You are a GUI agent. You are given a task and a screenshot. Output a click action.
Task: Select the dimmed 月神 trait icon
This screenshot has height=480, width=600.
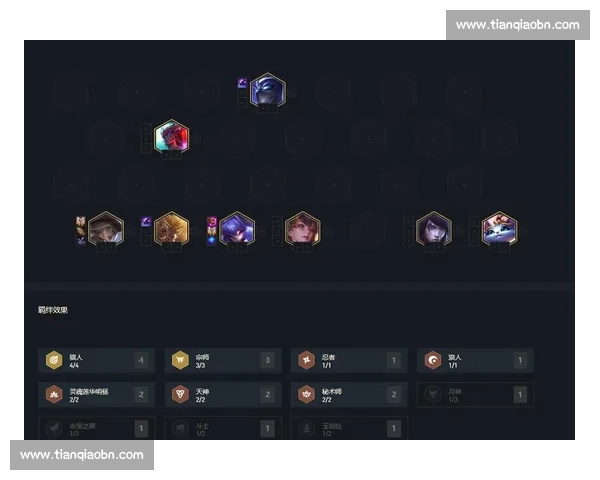[x=433, y=394]
